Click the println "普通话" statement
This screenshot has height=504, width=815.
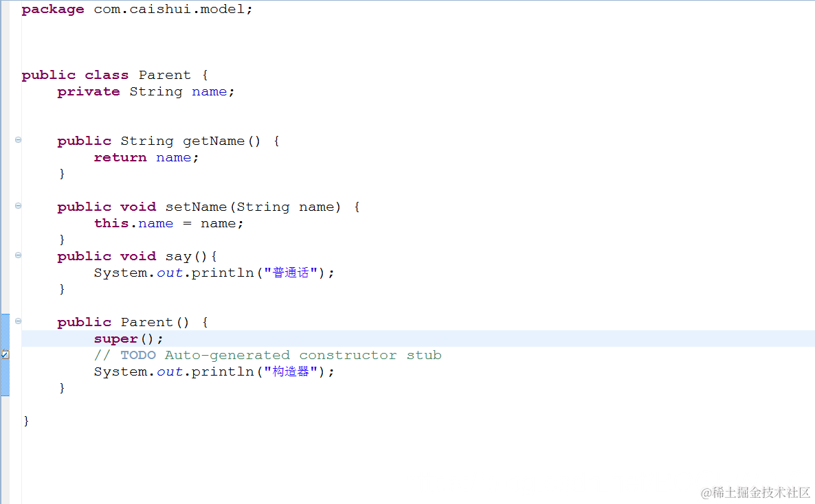click(x=214, y=273)
